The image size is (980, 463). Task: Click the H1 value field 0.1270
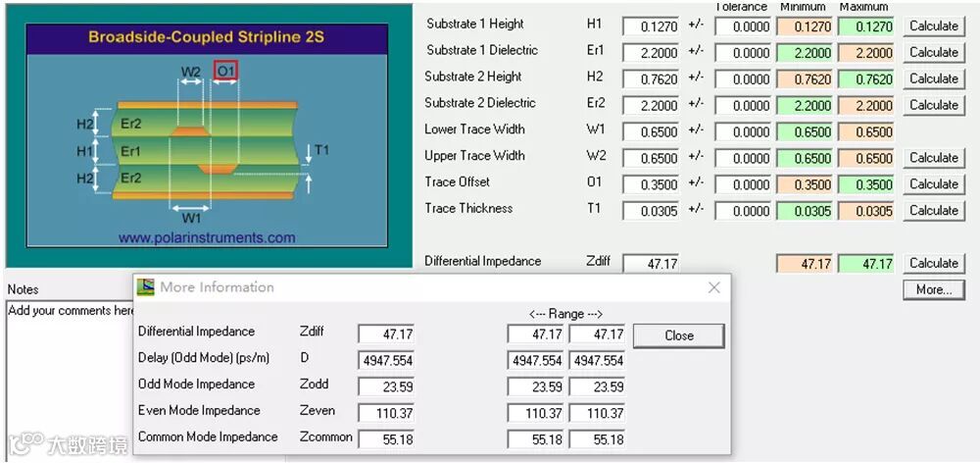click(651, 26)
